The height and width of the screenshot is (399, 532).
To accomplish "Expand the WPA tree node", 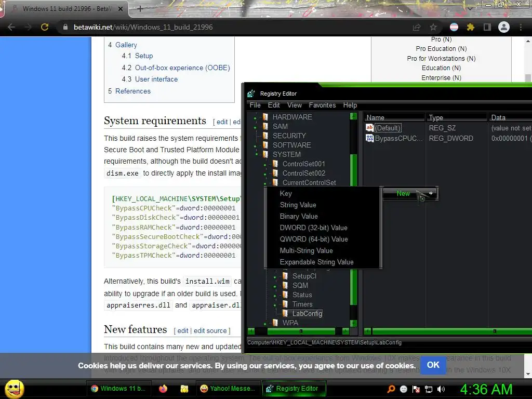I will coord(265,324).
